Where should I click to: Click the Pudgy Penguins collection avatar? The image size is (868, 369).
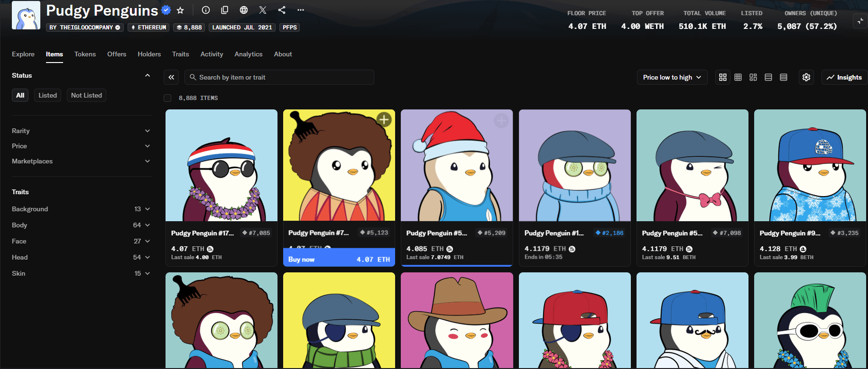pyautogui.click(x=26, y=15)
